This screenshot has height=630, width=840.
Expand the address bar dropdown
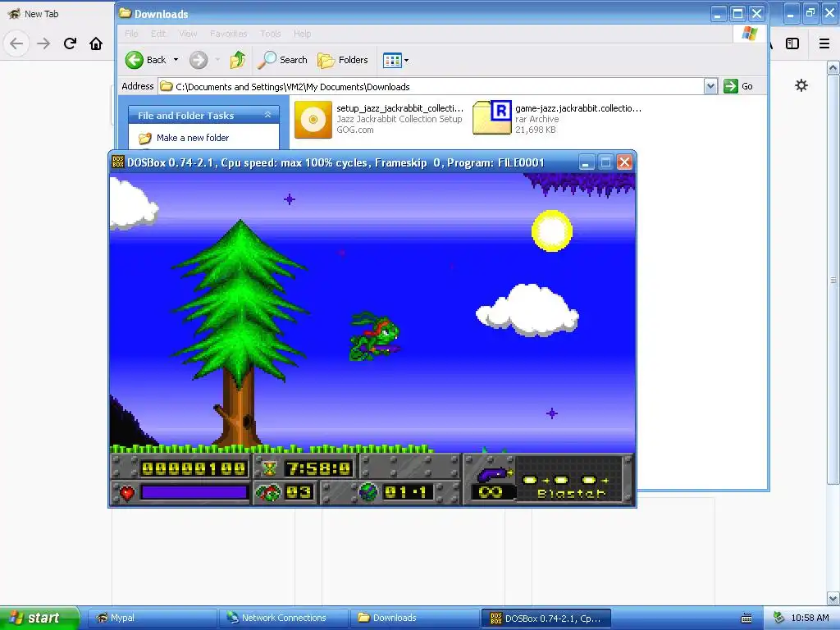click(x=710, y=86)
